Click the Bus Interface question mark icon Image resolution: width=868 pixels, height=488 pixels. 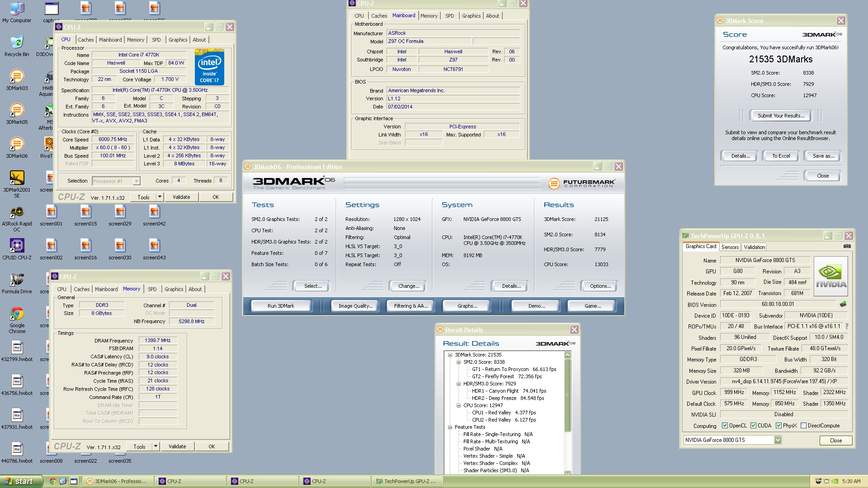pos(846,326)
